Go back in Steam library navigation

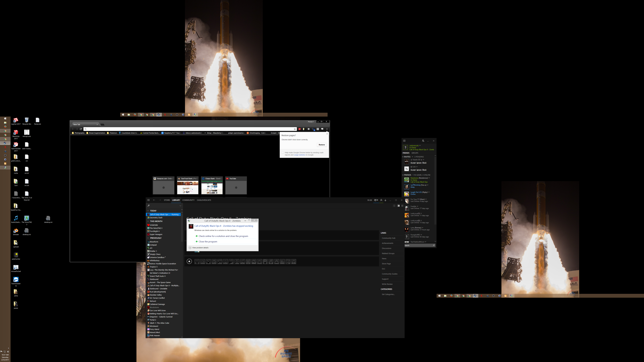[154, 200]
